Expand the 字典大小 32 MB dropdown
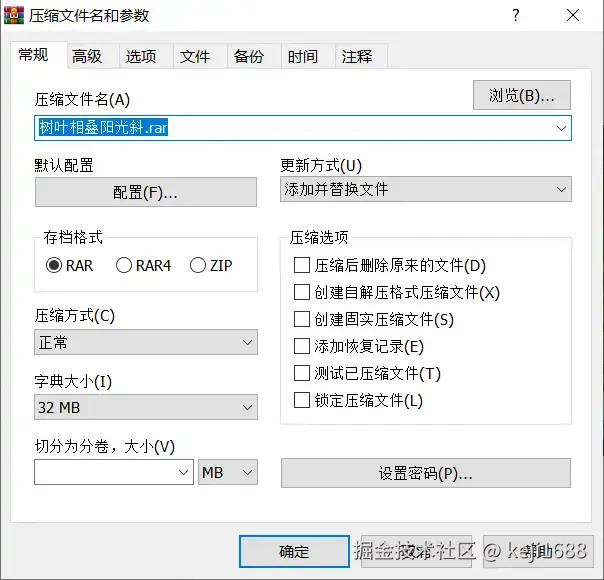The height and width of the screenshot is (580, 604). [x=146, y=407]
